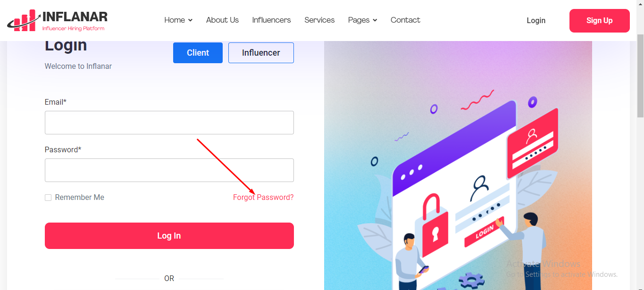Screen dimensions: 644x290
Task: Click the chevron next to Pages
Action: 375,20
